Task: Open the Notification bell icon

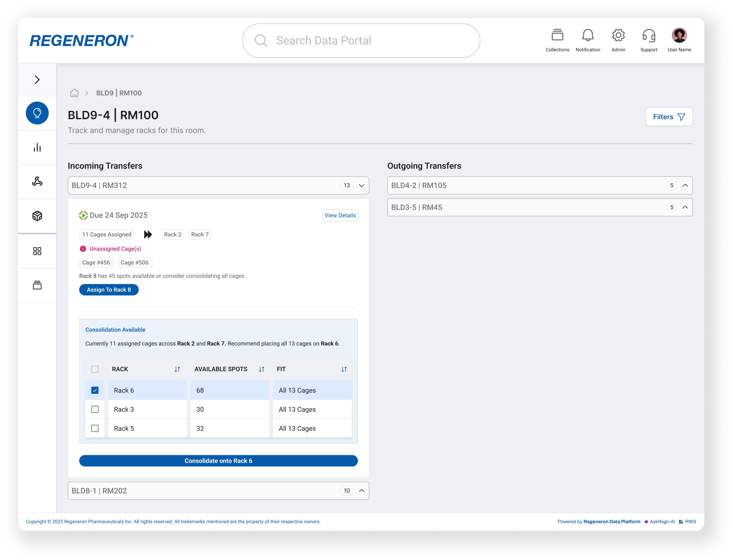Action: [588, 35]
